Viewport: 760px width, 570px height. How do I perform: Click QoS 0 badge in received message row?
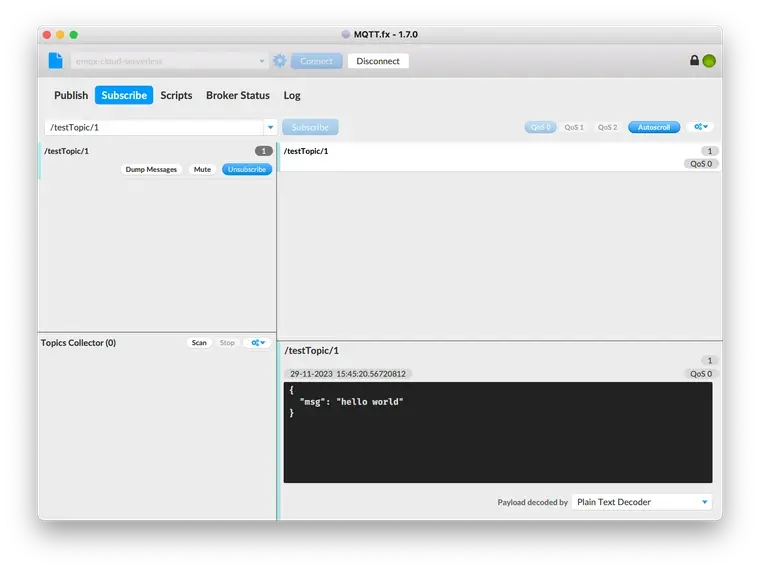pyautogui.click(x=701, y=164)
